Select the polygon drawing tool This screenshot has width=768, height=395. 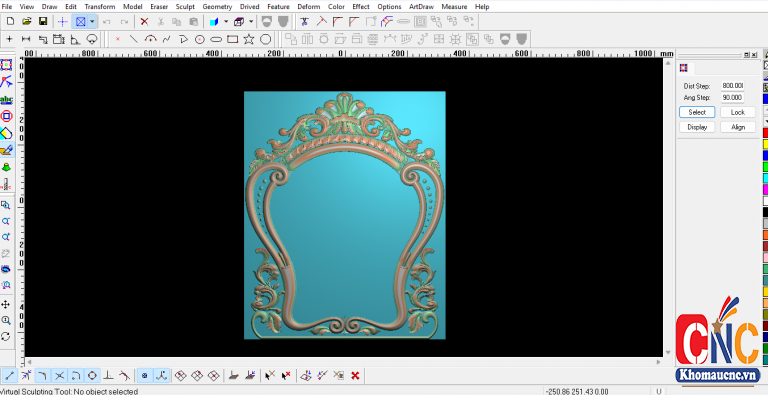(x=265, y=39)
